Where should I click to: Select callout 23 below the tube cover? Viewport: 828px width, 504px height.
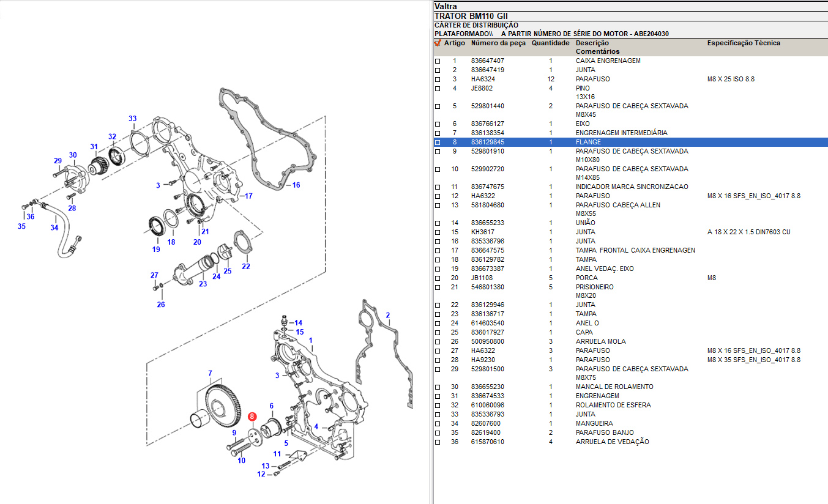coord(203,284)
